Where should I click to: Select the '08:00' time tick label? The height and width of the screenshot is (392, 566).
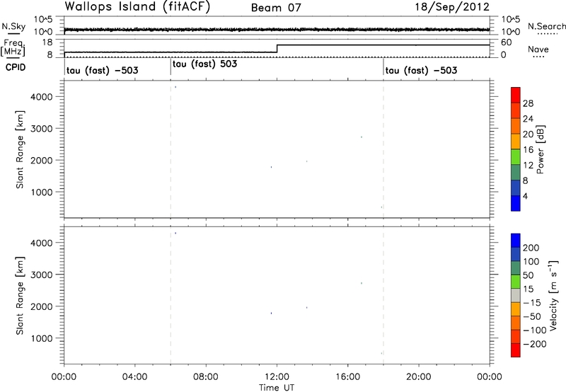tap(206, 377)
